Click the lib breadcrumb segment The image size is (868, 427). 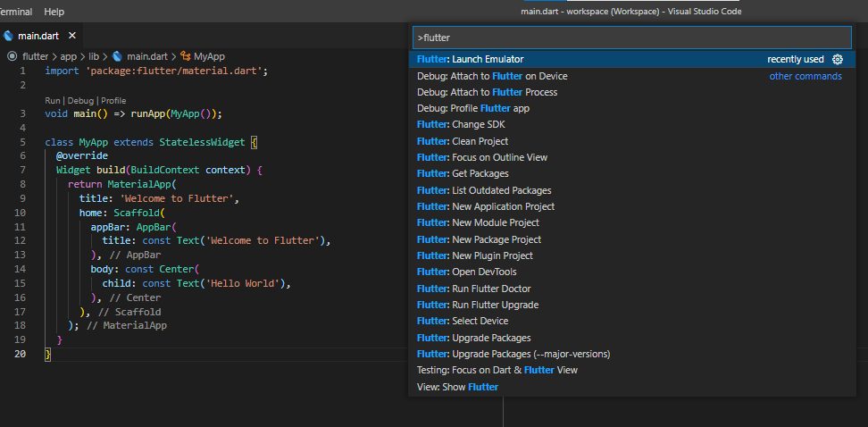click(94, 56)
